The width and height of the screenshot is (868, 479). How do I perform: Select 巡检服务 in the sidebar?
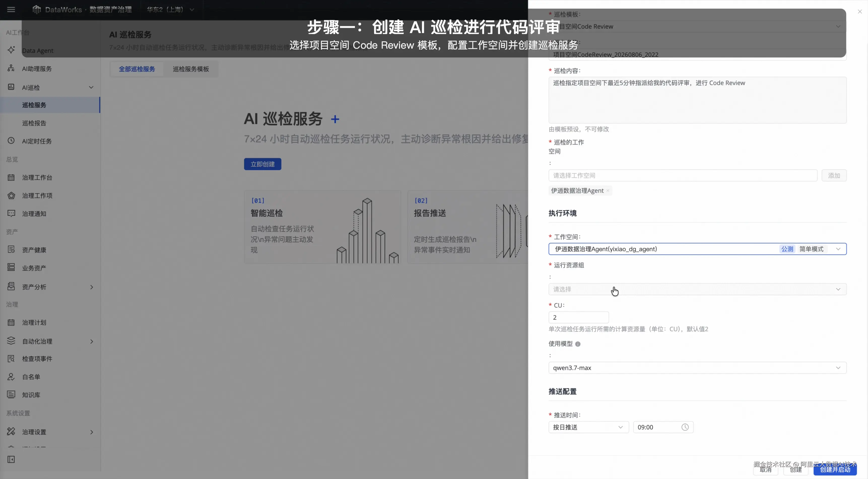tap(50, 105)
